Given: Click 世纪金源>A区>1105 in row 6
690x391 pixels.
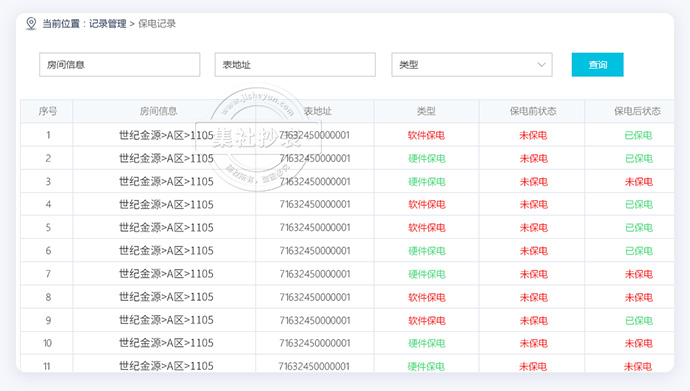Looking at the screenshot, I should point(166,251).
